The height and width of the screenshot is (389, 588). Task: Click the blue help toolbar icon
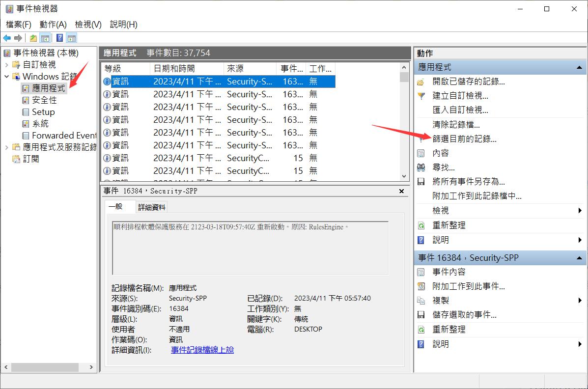click(59, 38)
